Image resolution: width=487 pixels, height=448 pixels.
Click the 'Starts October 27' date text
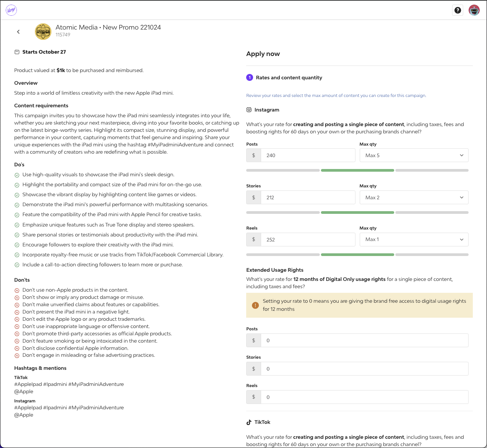coord(44,52)
